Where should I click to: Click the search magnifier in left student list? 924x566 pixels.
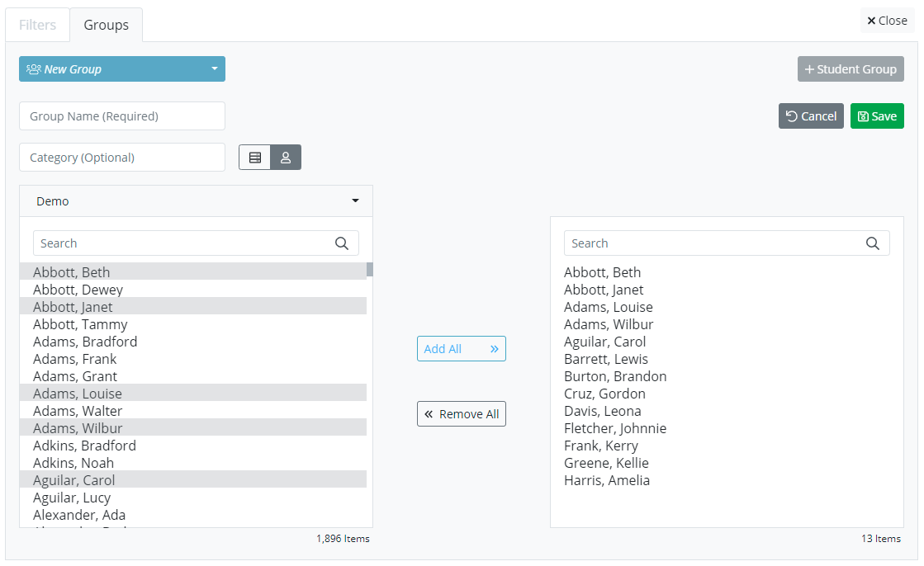coord(342,243)
